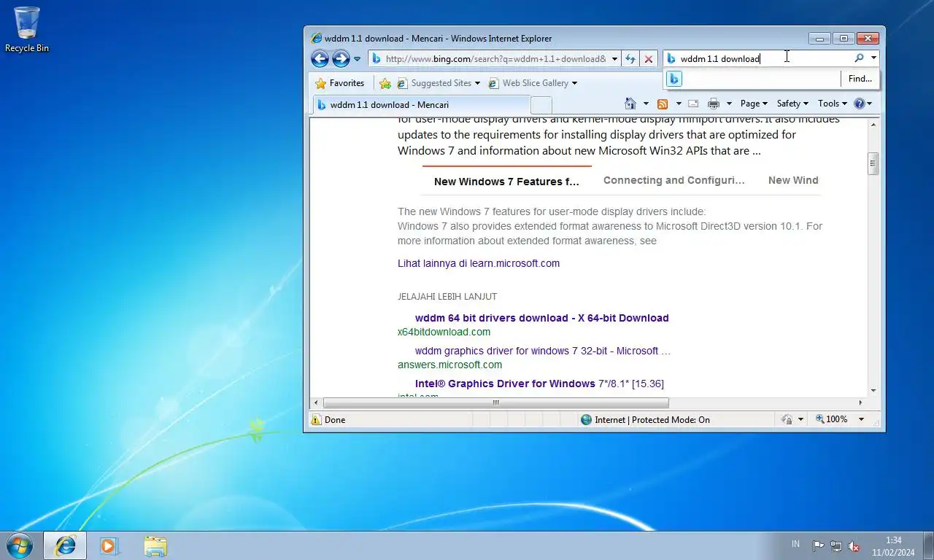Expand the zoom level dropdown arrow
The width and height of the screenshot is (934, 560).
tap(861, 419)
